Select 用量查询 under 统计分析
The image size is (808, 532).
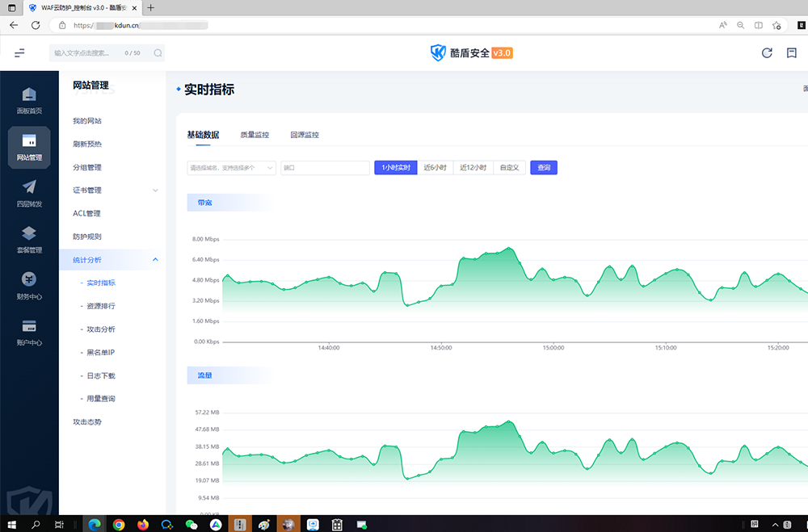pyautogui.click(x=101, y=399)
